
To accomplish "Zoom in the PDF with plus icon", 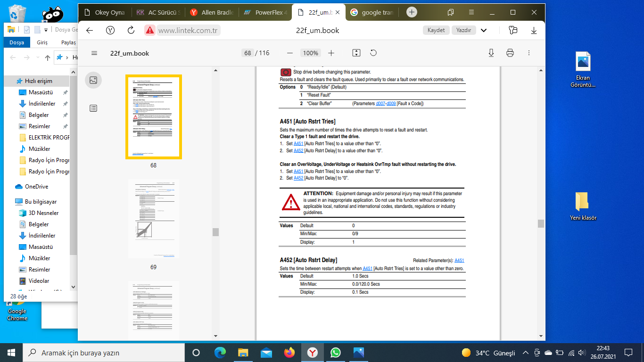I will point(331,53).
